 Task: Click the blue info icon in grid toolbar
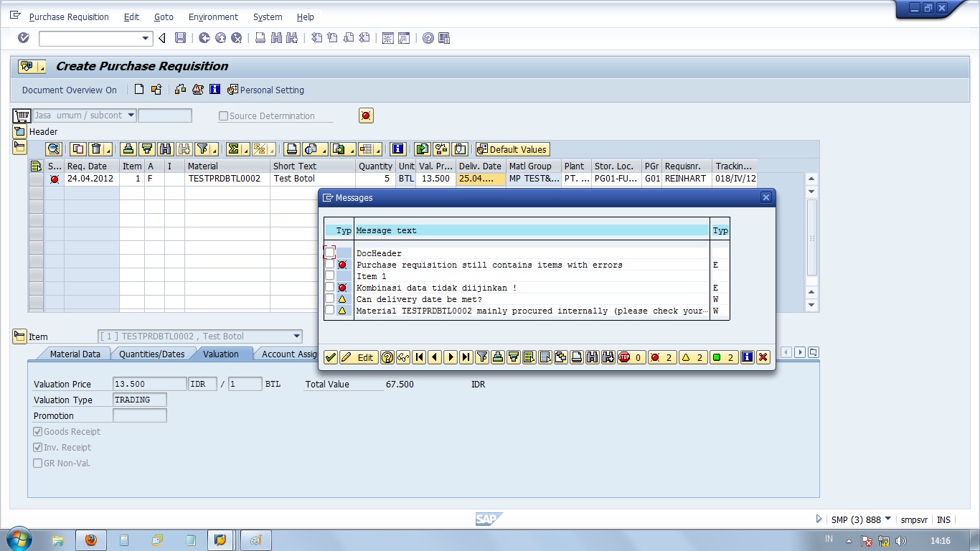(x=398, y=149)
